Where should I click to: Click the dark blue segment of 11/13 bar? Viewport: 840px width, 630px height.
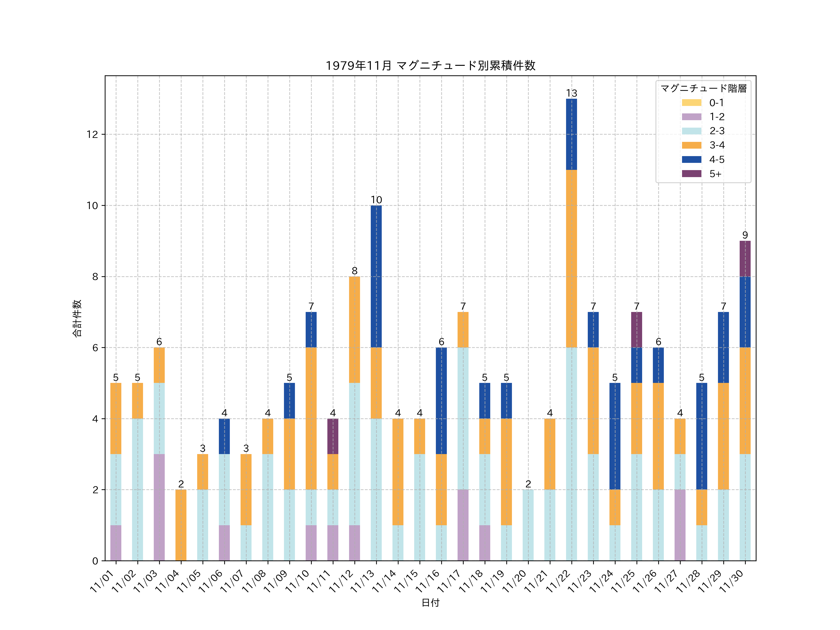tap(376, 276)
